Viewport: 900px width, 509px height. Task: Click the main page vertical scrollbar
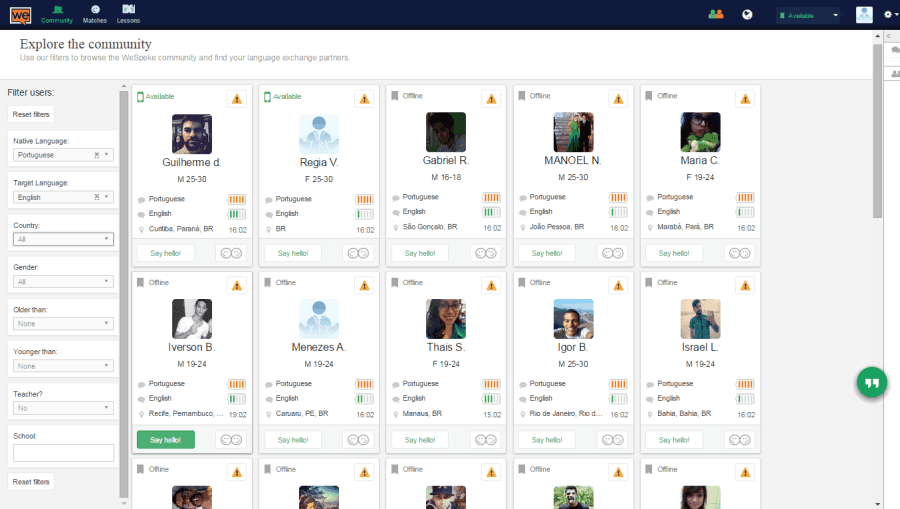[877, 131]
